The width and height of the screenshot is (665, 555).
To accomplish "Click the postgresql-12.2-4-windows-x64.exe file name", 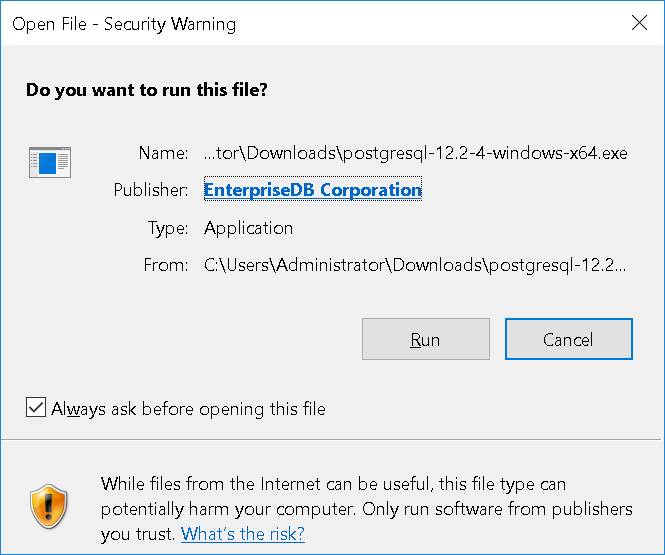I will pyautogui.click(x=415, y=153).
